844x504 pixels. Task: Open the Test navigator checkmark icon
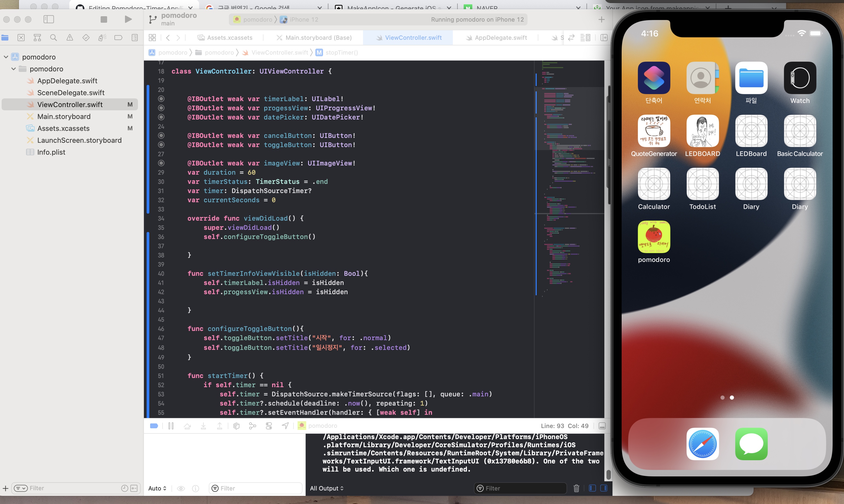[86, 37]
